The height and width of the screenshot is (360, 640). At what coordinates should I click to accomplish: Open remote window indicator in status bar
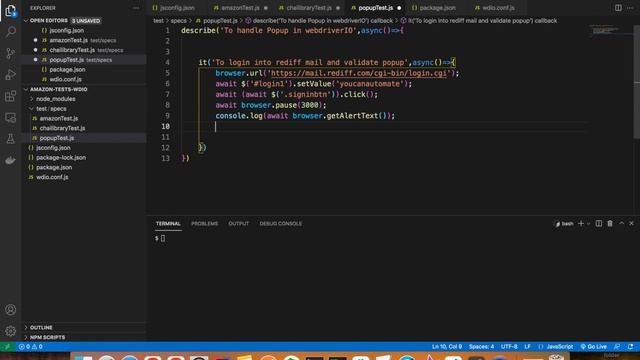coord(7,347)
